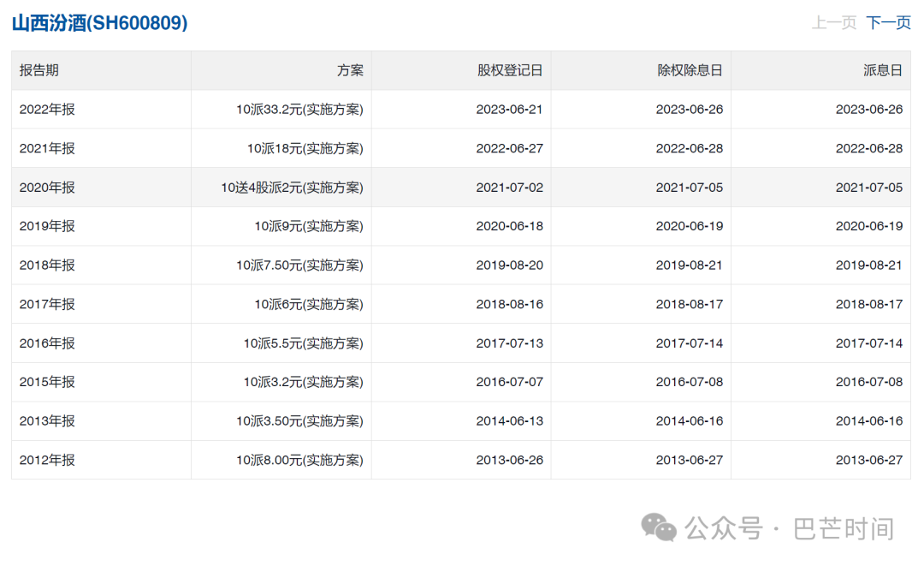Screen dimensions: 924x566
Task: Click 2020-06-19 in the 除权除息日 column
Action: click(690, 226)
